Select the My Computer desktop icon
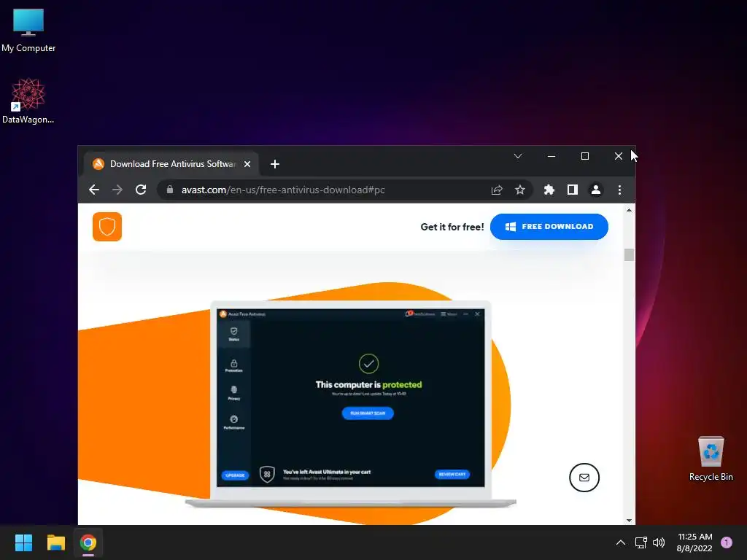The height and width of the screenshot is (560, 747). [28, 31]
